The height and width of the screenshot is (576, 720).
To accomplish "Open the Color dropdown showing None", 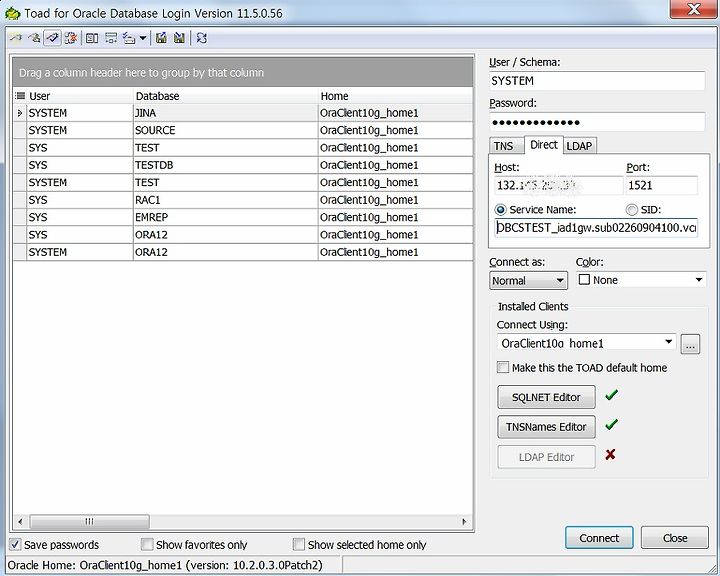I will point(641,280).
